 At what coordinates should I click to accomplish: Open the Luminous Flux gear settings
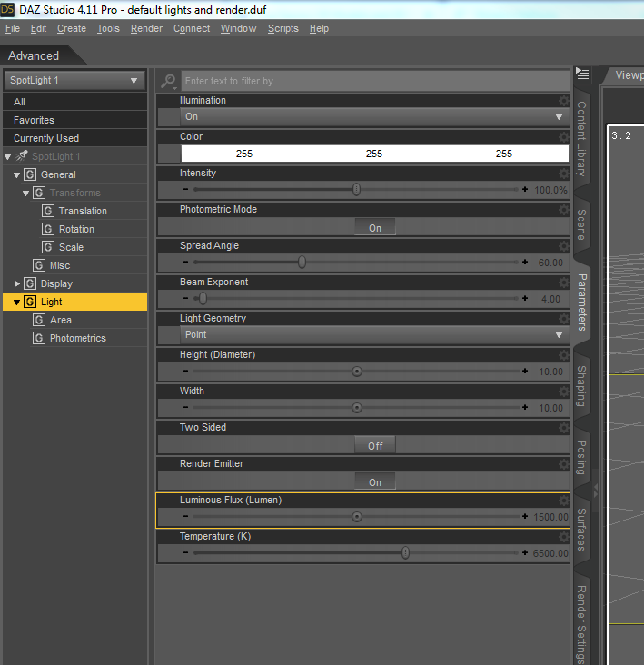(563, 501)
